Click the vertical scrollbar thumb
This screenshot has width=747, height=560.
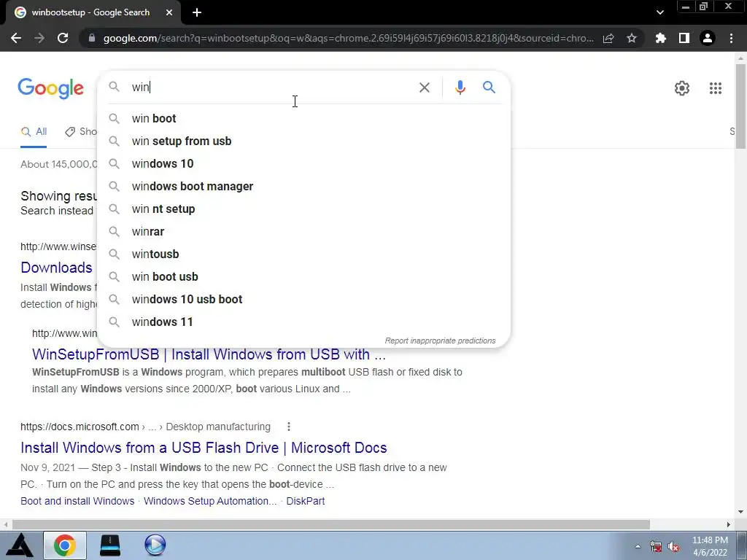coord(740,106)
